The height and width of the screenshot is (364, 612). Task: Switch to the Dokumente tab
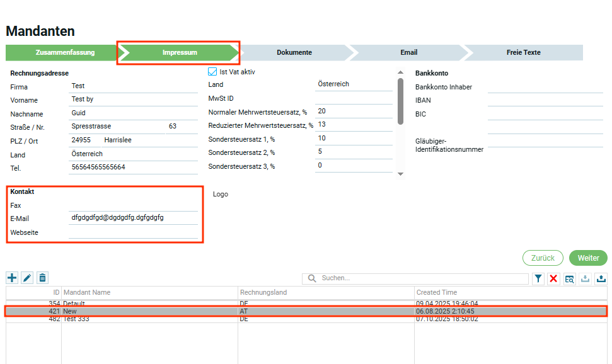point(294,53)
